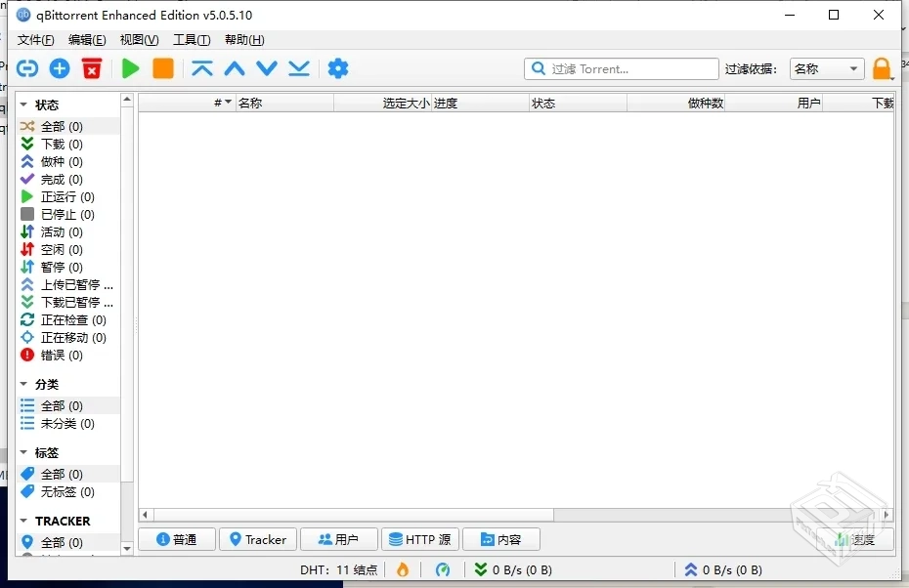Move torrent to top priority icon
Viewport: 909px width, 588px height.
(x=201, y=68)
